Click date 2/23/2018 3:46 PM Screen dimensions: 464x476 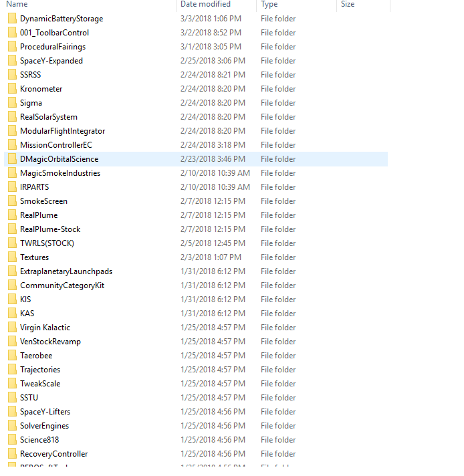[x=213, y=158]
